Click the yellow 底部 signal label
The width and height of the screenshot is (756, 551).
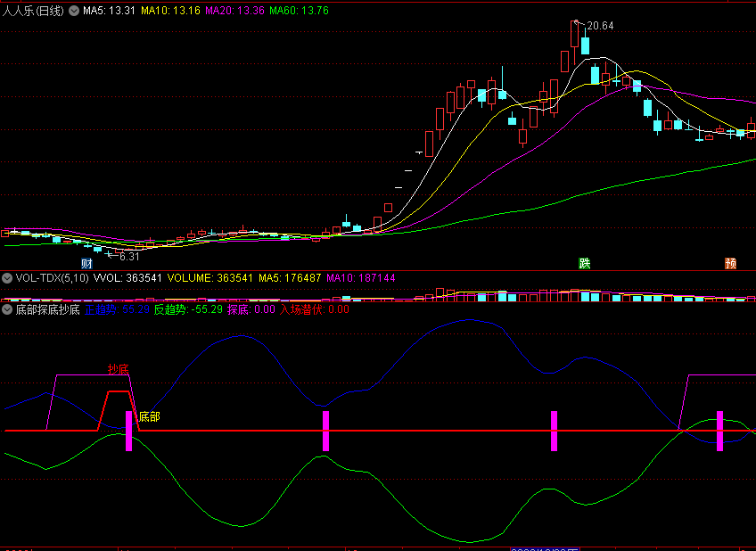point(150,417)
